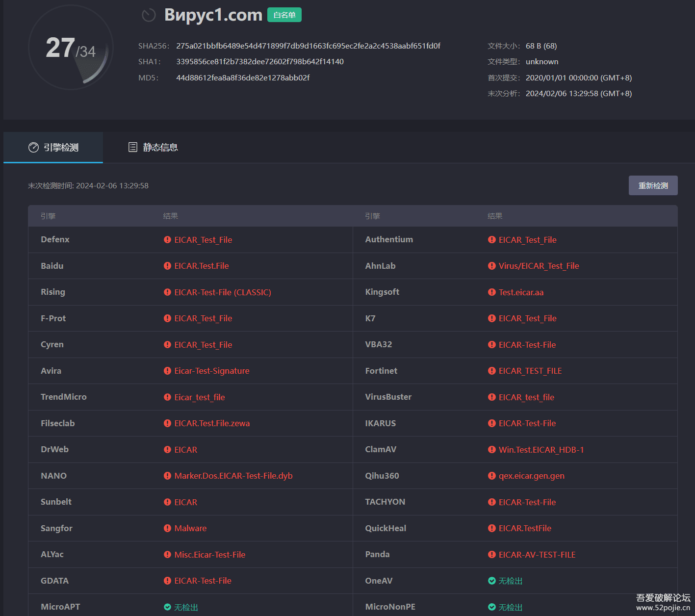Click the alert icon in the Rising row

point(168,292)
